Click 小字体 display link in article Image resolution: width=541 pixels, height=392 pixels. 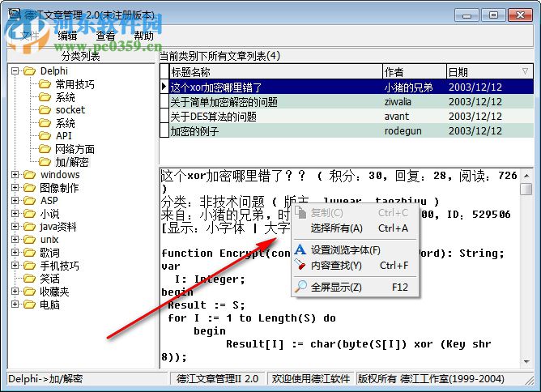(226, 228)
